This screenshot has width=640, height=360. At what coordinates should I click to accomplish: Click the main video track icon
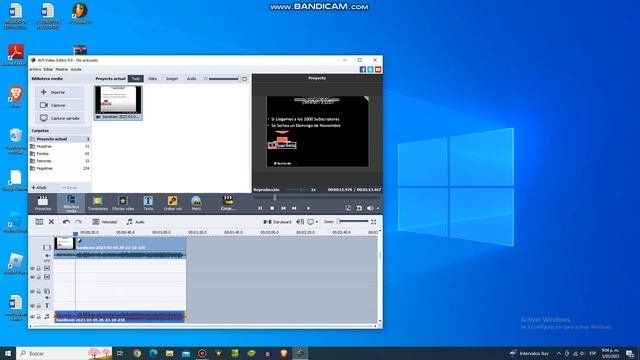click(x=47, y=247)
